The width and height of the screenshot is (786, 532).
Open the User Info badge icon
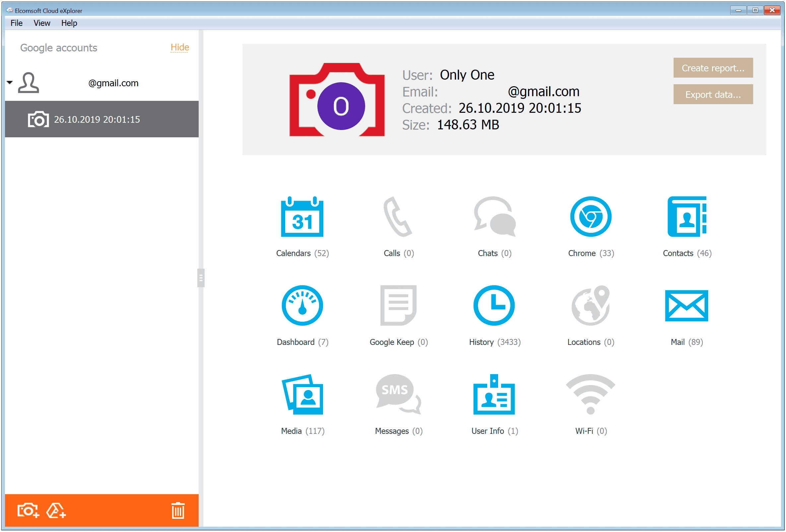click(494, 394)
